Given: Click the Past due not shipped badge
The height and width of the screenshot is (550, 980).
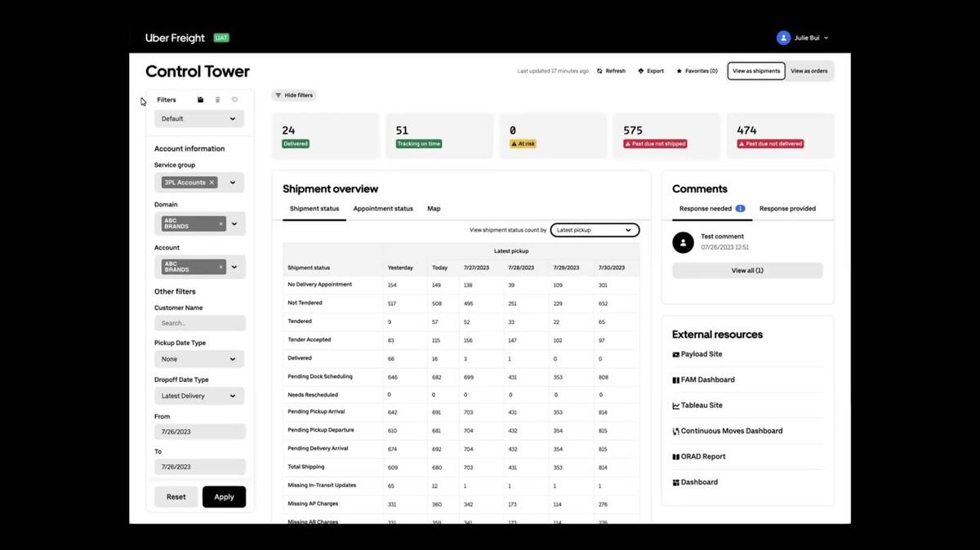Looking at the screenshot, I should click(x=655, y=144).
